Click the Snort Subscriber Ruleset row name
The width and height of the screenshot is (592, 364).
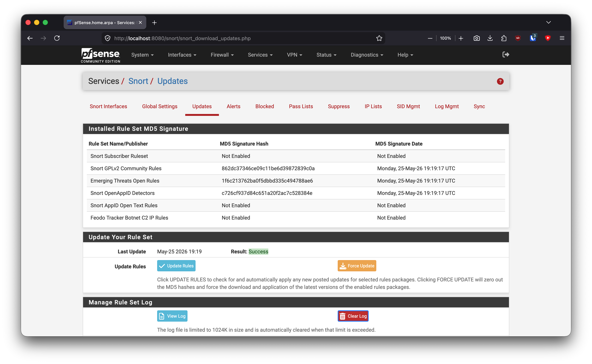coord(119,156)
